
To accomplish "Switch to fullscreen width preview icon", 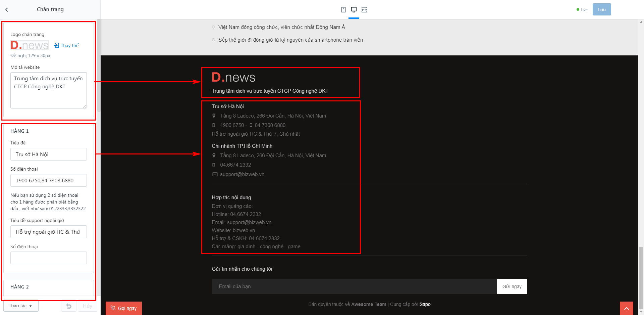I will click(x=364, y=10).
